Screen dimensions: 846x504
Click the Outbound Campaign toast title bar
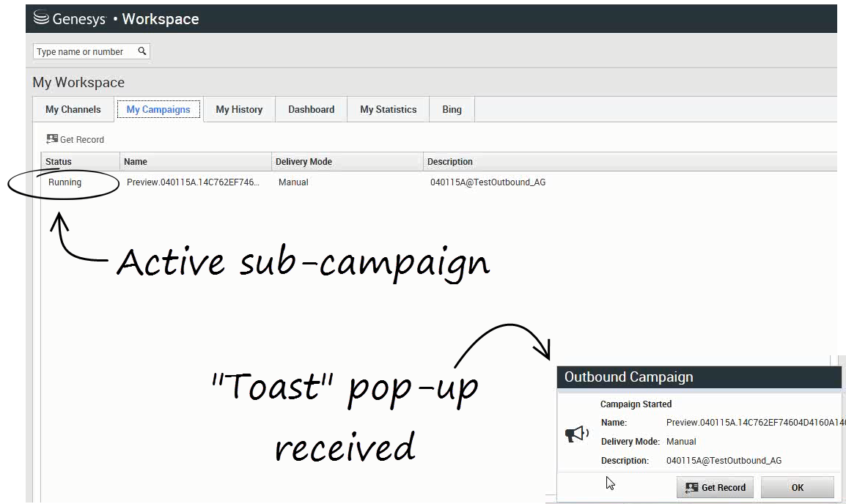click(x=696, y=377)
